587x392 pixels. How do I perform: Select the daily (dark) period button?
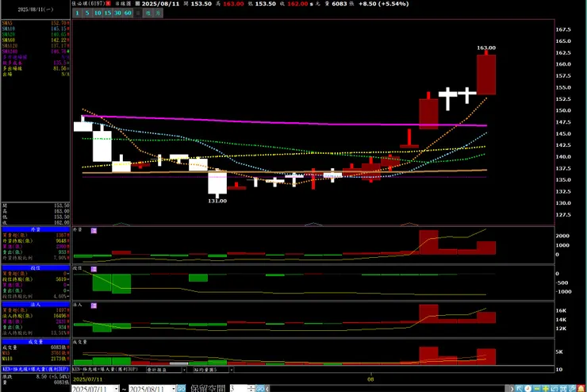pyautogui.click(x=138, y=13)
